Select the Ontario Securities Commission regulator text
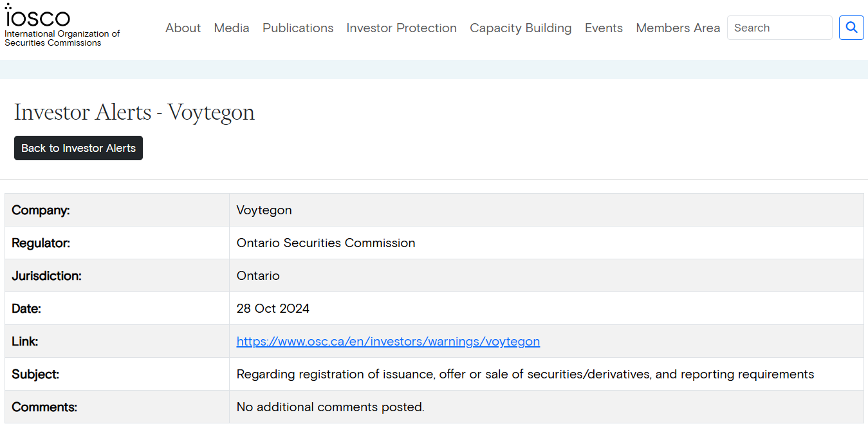The image size is (868, 426). click(x=326, y=243)
